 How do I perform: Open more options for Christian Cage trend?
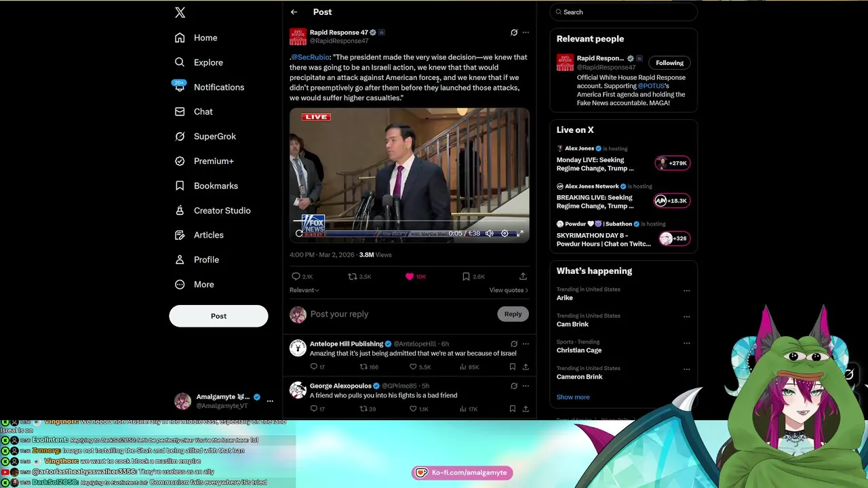pos(686,343)
